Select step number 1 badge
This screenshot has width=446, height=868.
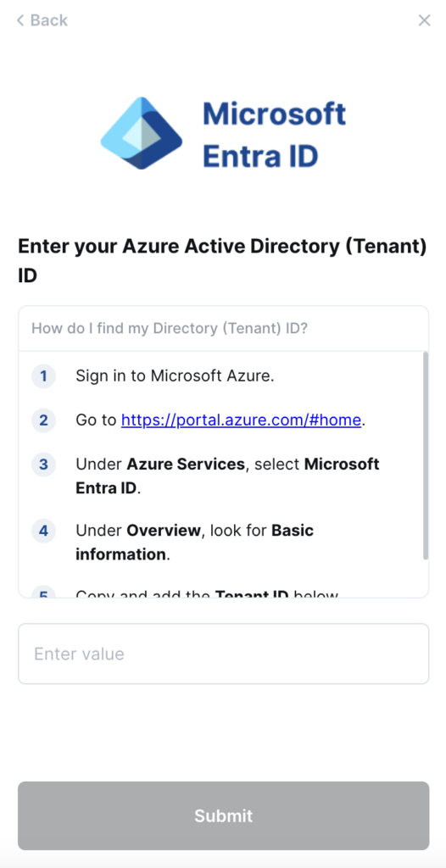43,377
